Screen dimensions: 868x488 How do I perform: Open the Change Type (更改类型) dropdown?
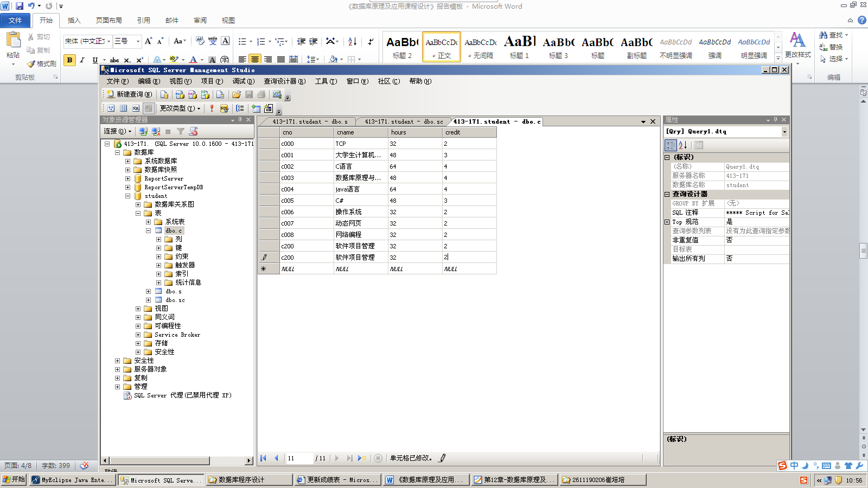pyautogui.click(x=180, y=108)
